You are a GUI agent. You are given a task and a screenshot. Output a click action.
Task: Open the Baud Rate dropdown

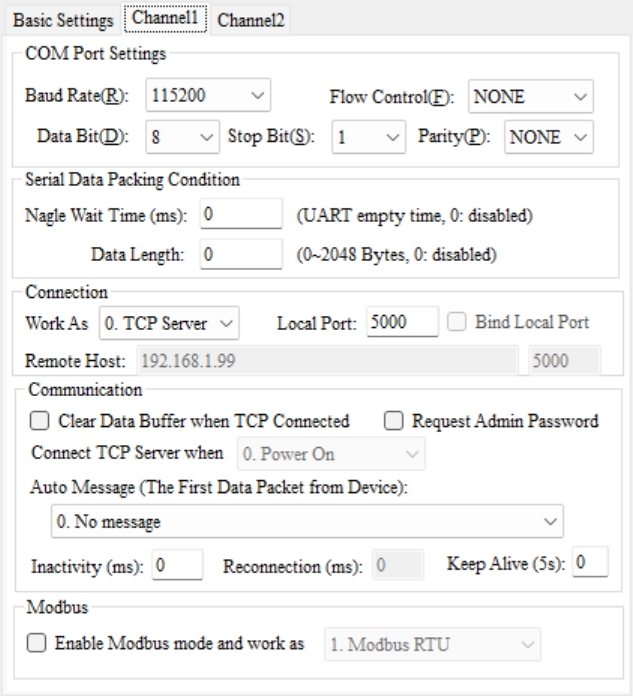tap(208, 98)
